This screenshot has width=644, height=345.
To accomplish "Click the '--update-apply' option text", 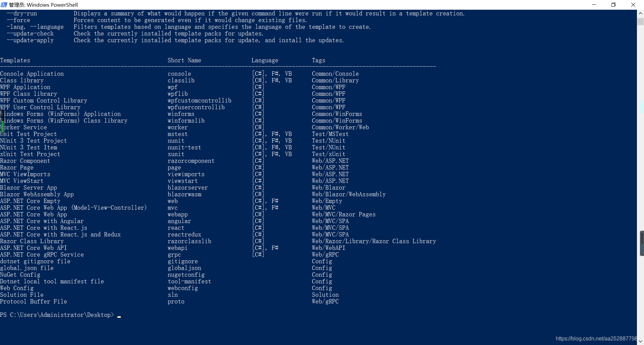I will (30, 40).
